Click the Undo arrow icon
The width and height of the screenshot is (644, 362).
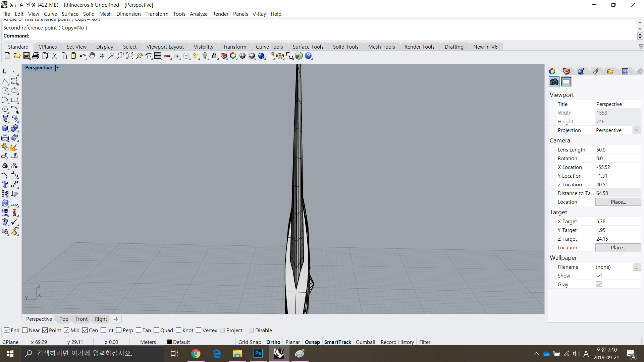(x=82, y=56)
